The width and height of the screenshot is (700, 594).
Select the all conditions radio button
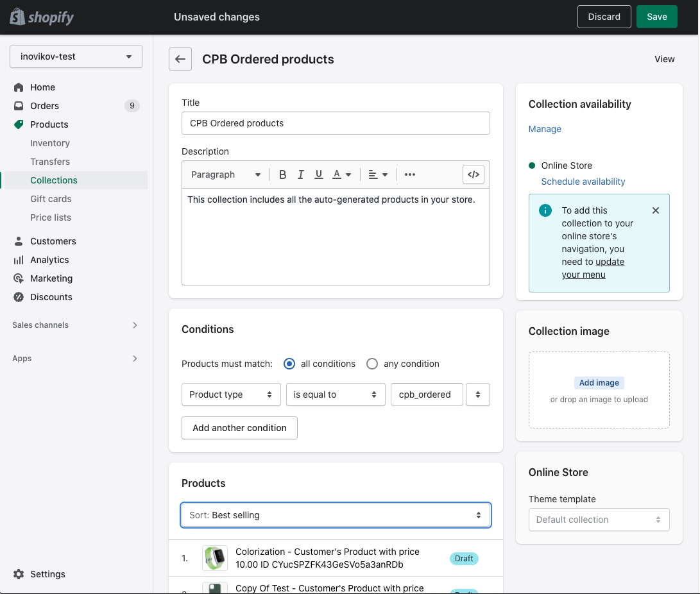[x=289, y=364]
